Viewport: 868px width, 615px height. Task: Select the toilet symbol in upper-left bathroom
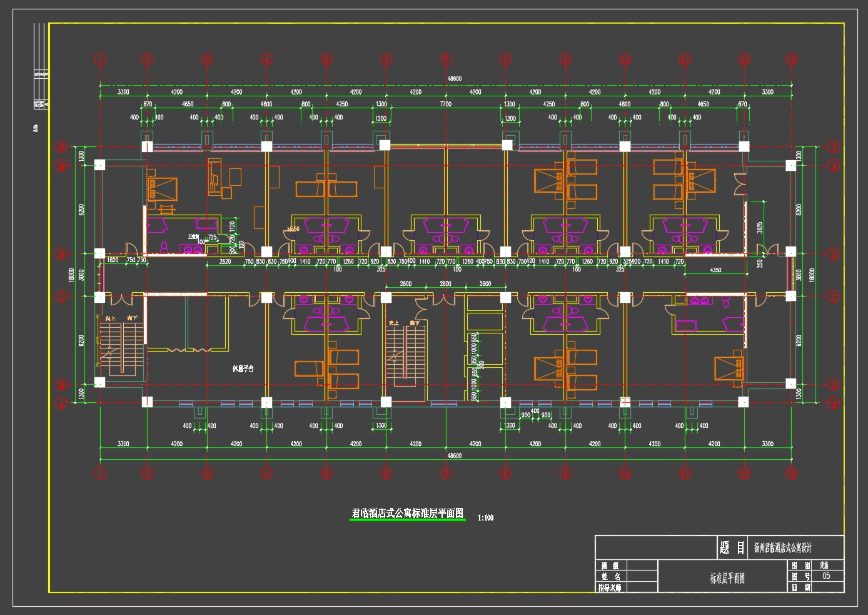click(164, 247)
